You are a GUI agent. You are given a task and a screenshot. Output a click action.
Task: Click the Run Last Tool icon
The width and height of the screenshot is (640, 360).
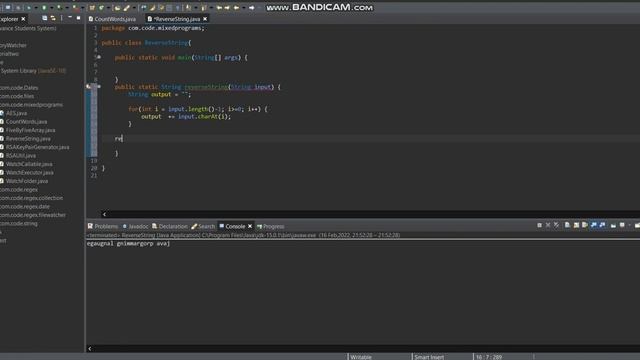click(x=76, y=7)
